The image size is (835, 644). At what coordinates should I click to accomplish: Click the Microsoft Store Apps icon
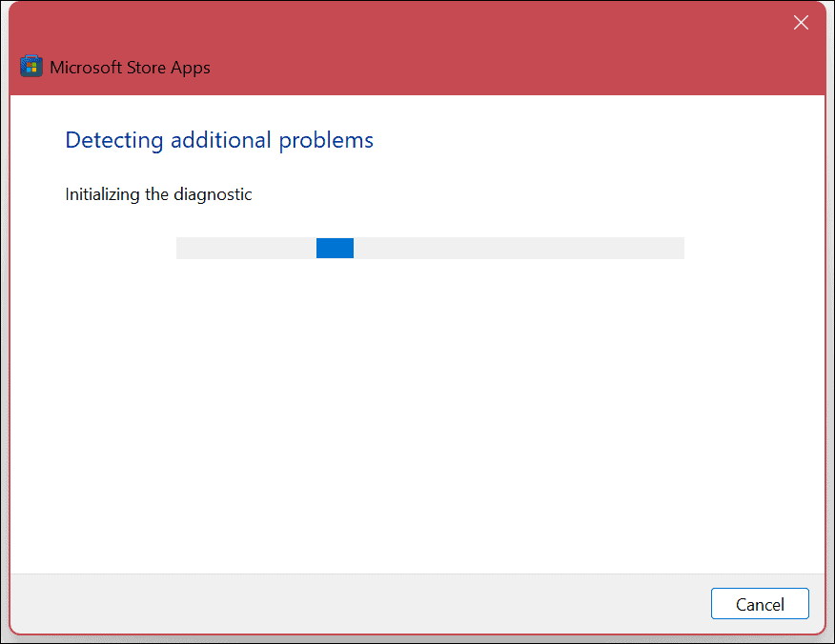[x=31, y=67]
